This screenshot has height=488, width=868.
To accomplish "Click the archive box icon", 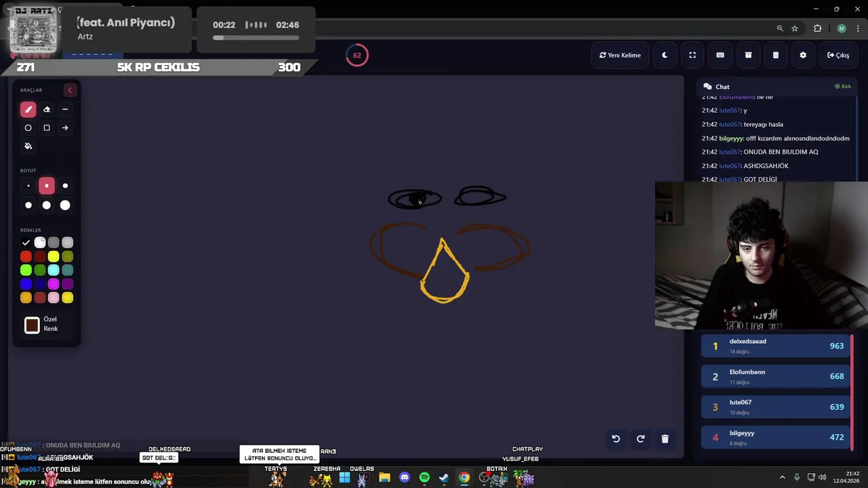I will coord(748,55).
